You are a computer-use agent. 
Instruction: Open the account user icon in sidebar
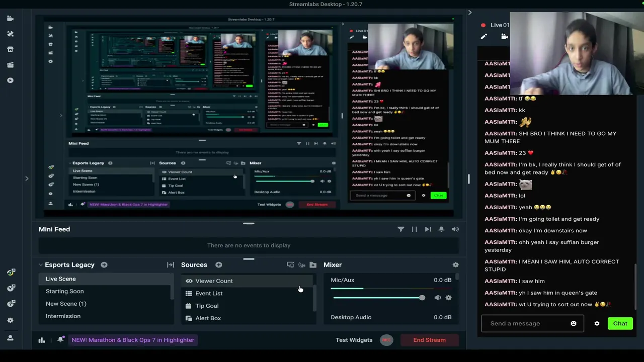(x=10, y=338)
